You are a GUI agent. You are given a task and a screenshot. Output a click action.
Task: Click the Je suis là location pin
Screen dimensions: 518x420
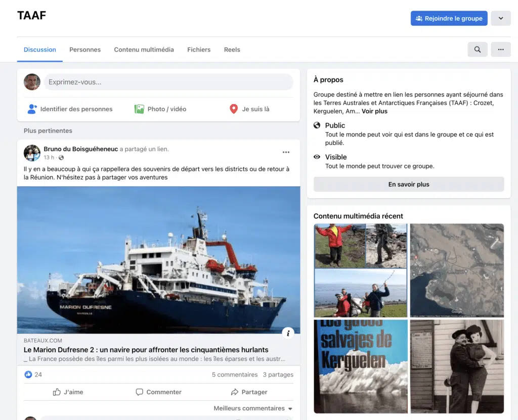point(234,109)
